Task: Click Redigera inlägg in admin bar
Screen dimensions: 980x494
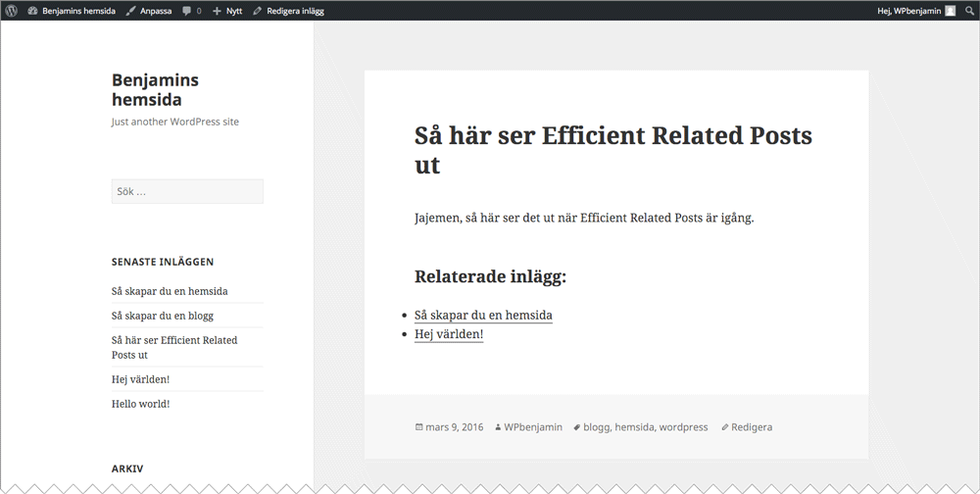Action: pos(288,11)
